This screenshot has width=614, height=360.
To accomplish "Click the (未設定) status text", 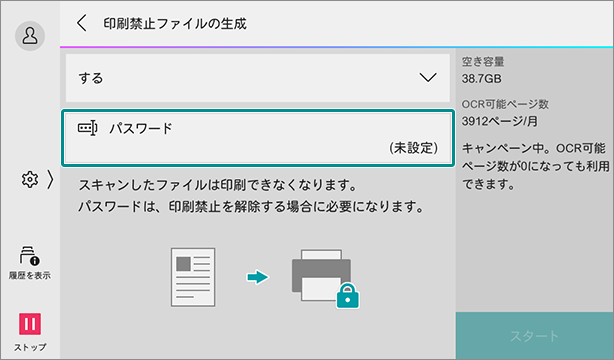I will [414, 148].
